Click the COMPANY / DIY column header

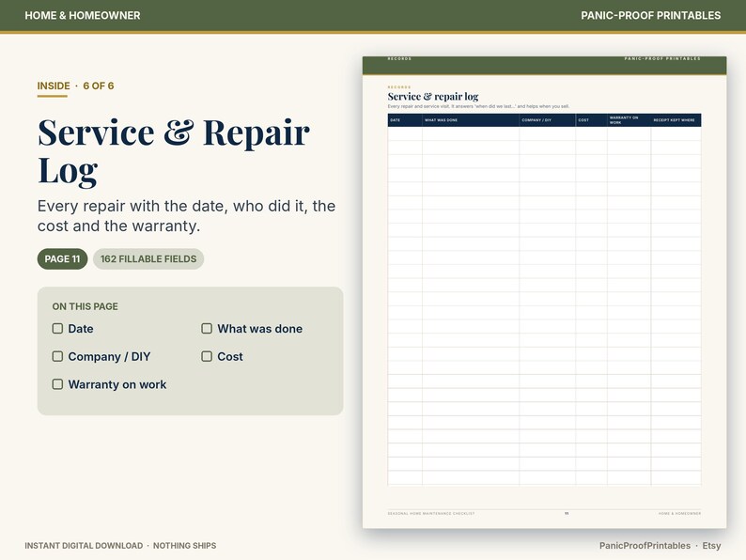[x=536, y=120]
